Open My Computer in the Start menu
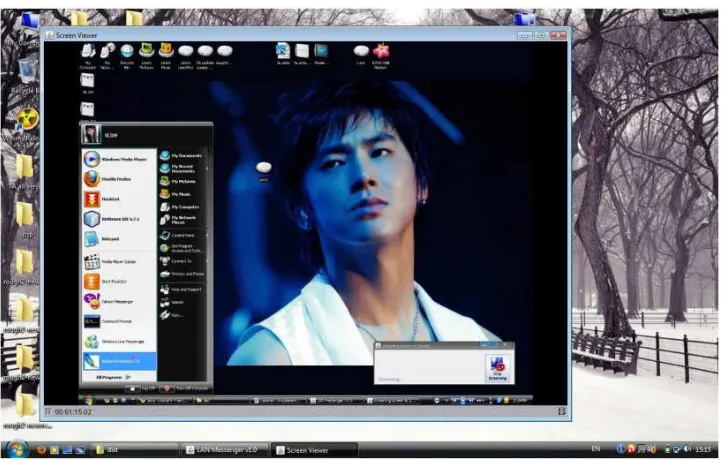This screenshot has height=462, width=722. click(x=181, y=207)
